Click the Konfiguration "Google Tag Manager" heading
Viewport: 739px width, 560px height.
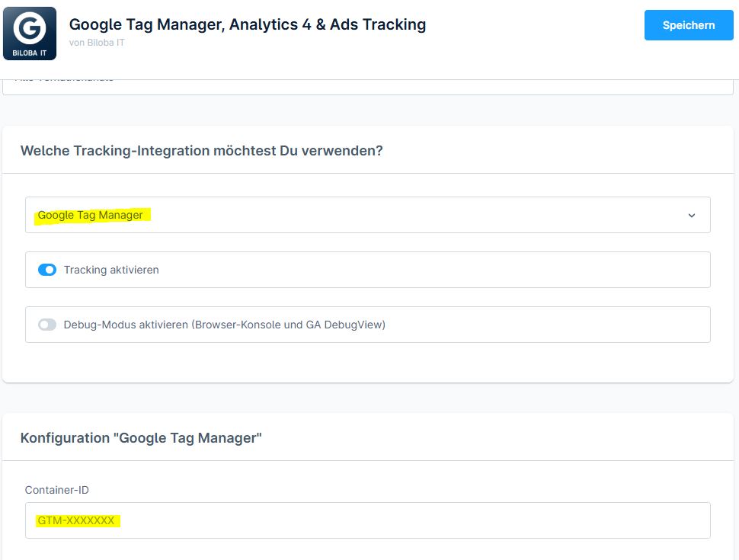point(141,438)
